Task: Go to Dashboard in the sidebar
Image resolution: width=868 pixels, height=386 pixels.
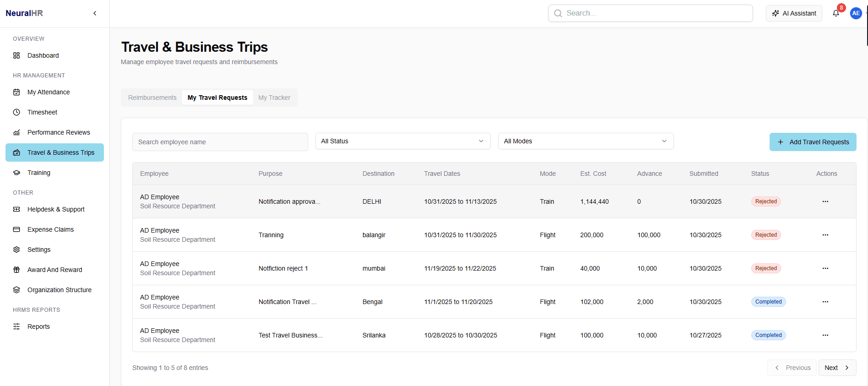Action: point(55,55)
